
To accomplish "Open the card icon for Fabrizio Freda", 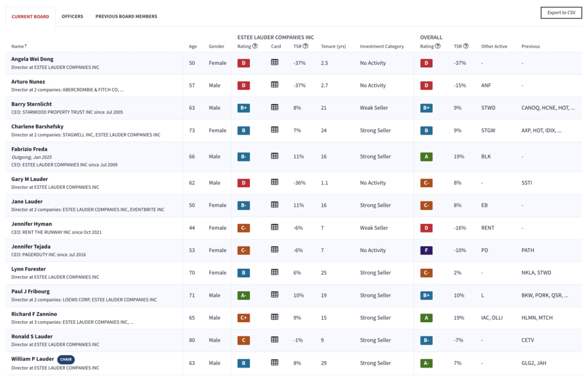I will pos(274,156).
